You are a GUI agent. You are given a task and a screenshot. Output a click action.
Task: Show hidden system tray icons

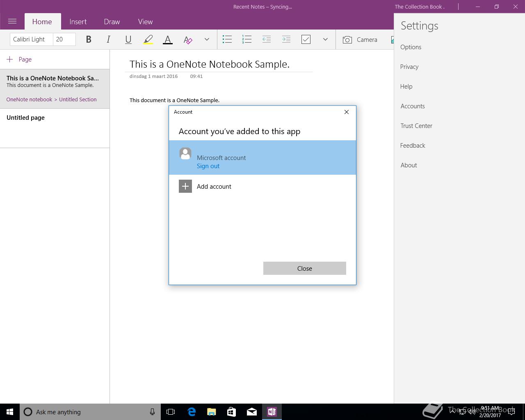[x=452, y=412]
